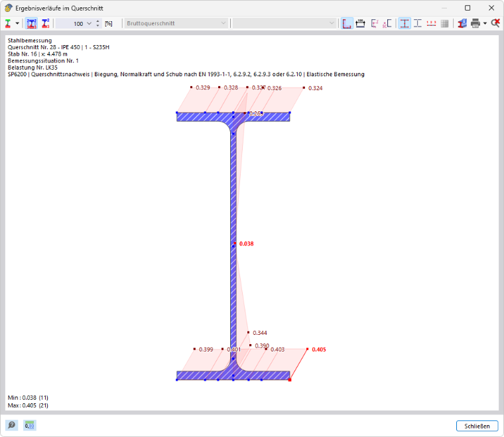Image resolution: width=504 pixels, height=437 pixels.
Task: Decrease the scale percentage with the down arrow
Action: 97,26
